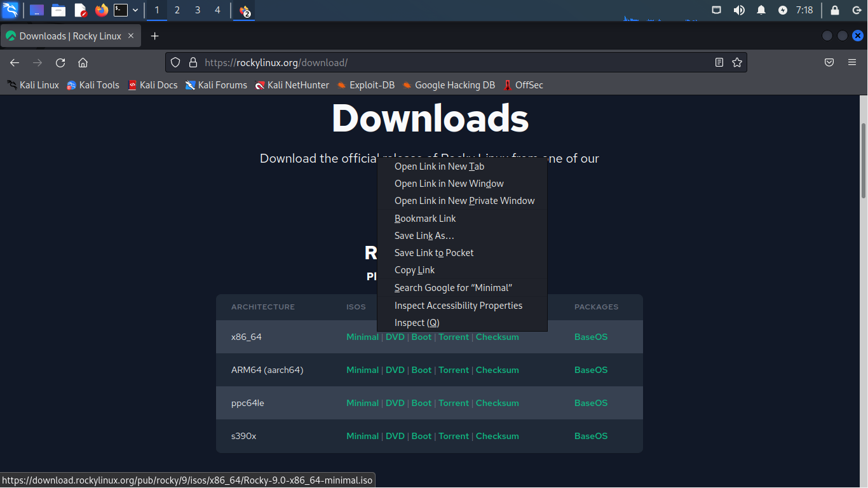This screenshot has height=488, width=868.
Task: Choose Inspect Accessibility Properties
Action: (462, 306)
